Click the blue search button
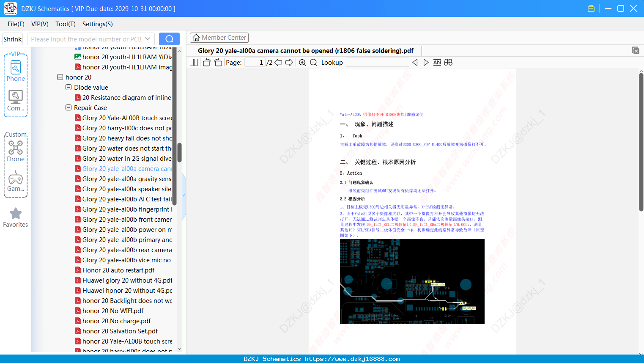644x363 pixels. pos(169,39)
